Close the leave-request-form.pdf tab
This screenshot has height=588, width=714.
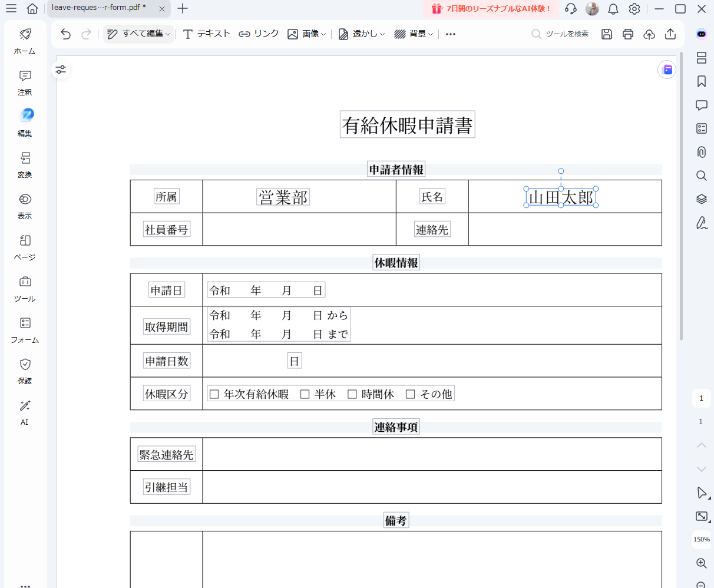[x=162, y=8]
